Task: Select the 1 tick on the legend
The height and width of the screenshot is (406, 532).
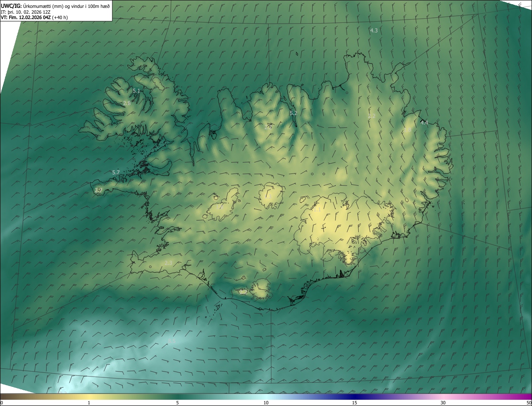Action: point(89,403)
